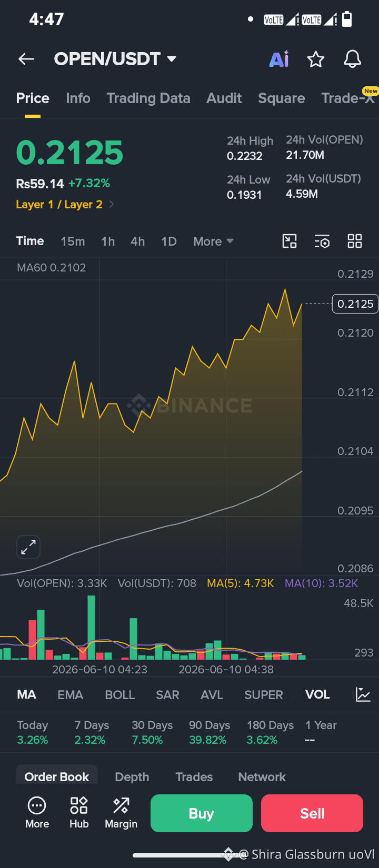Toggle the MA indicator
This screenshot has height=868, width=379.
(26, 694)
